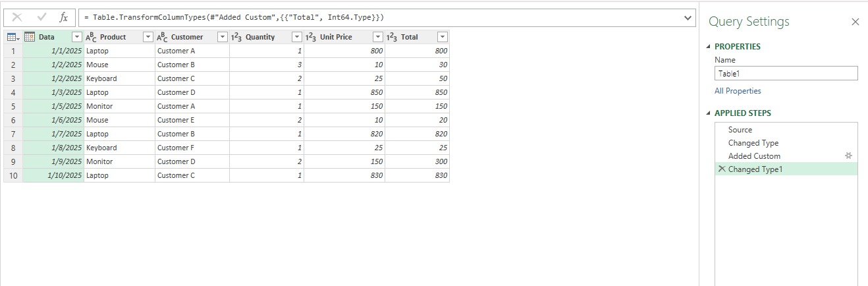Click the Unit Price cell 820
The height and width of the screenshot is (286, 868).
tap(344, 134)
